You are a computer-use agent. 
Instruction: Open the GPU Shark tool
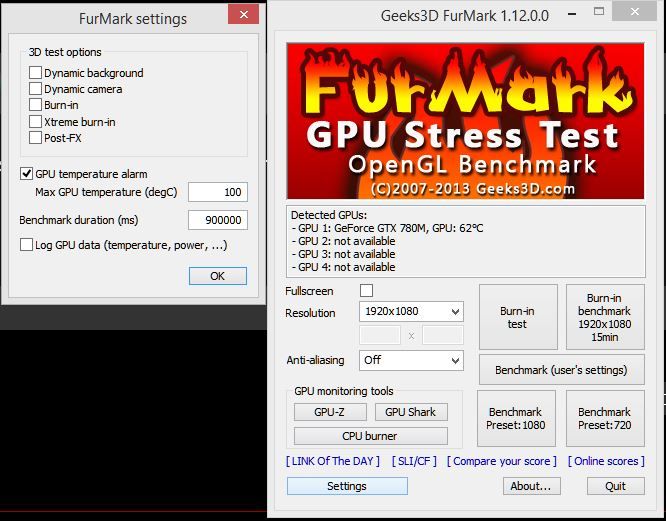tap(411, 412)
